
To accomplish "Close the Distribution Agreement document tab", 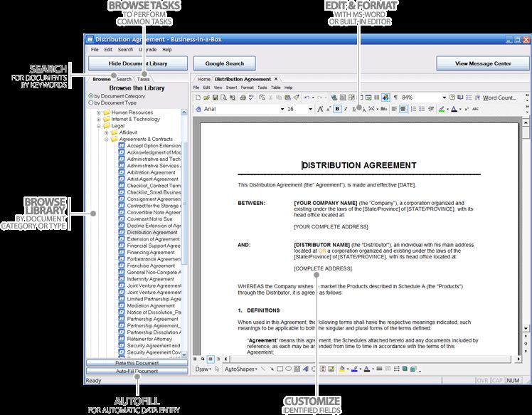I will [x=276, y=79].
